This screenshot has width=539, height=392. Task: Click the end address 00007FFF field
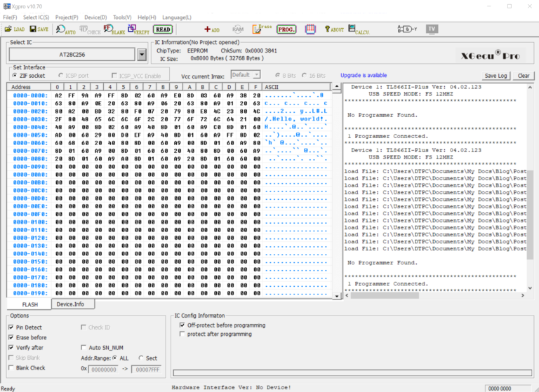click(146, 370)
